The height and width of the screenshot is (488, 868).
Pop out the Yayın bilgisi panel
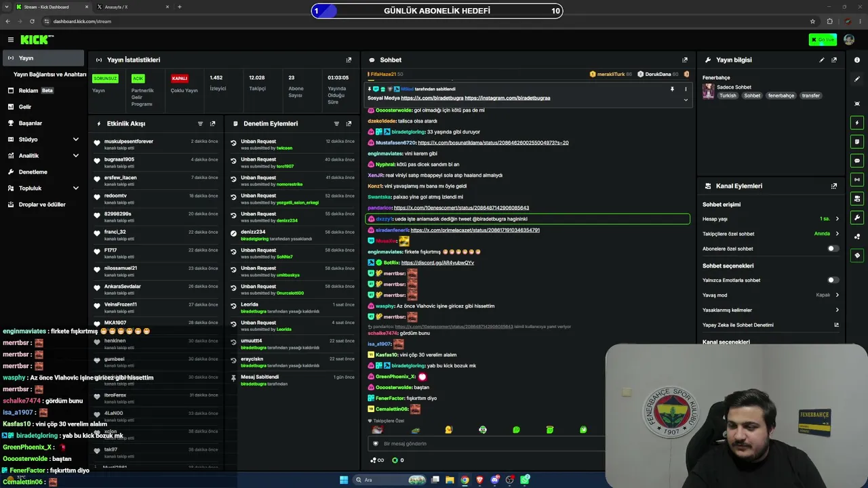(834, 60)
